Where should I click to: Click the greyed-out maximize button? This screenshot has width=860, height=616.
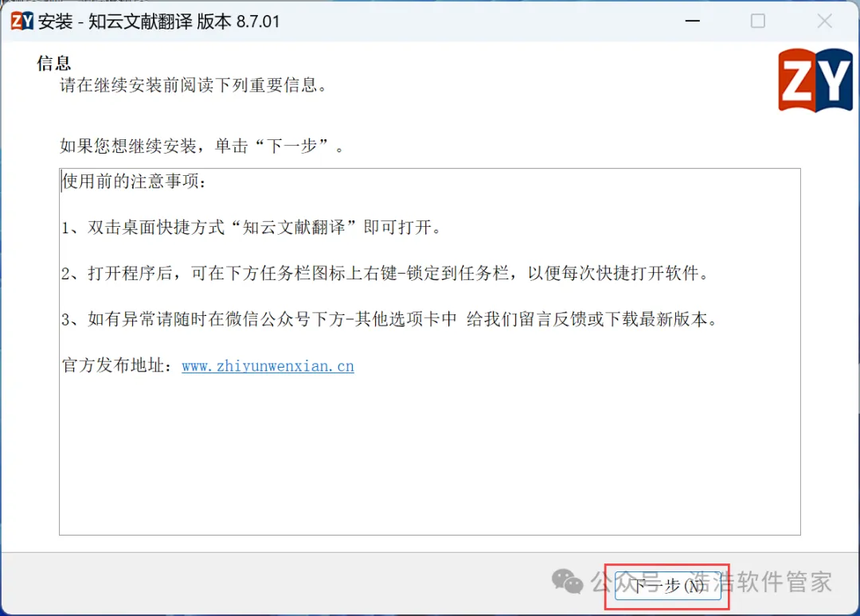pos(758,21)
